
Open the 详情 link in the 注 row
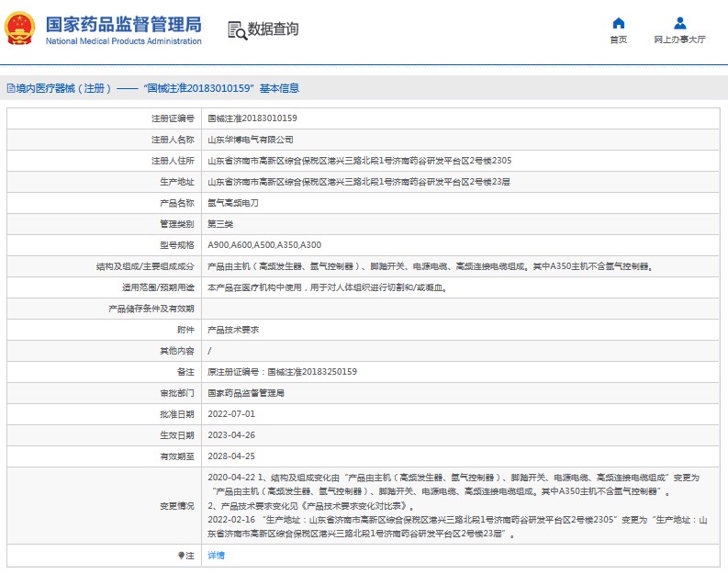[216, 556]
